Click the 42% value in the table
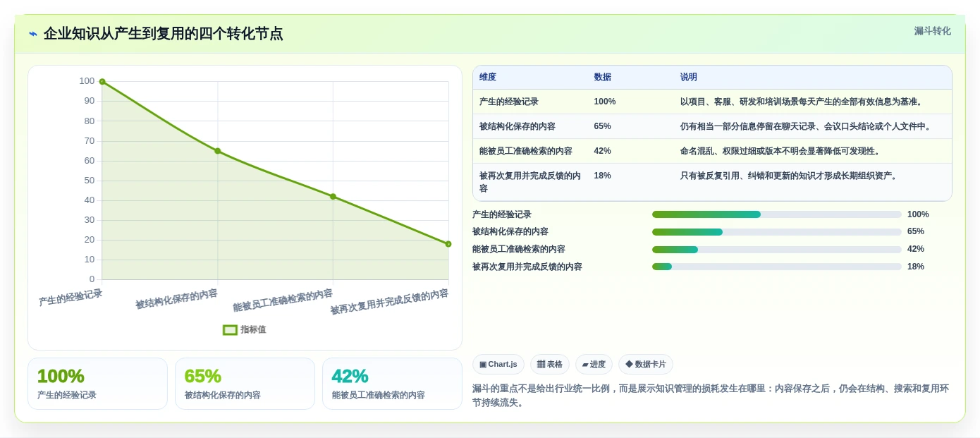The height and width of the screenshot is (438, 980). (x=602, y=151)
